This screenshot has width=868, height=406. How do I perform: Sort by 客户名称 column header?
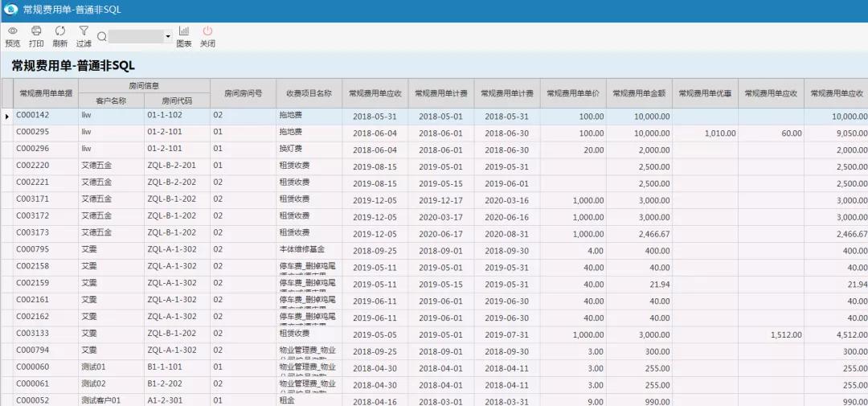click(x=111, y=100)
